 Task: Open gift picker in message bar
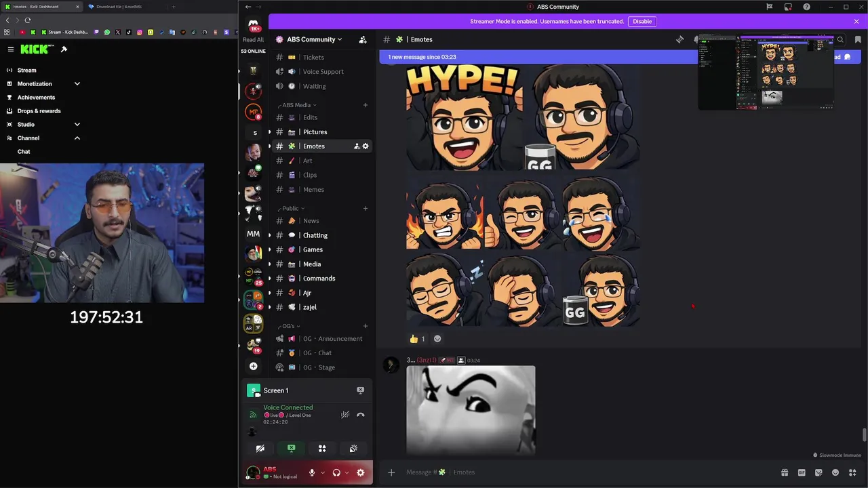(x=785, y=472)
